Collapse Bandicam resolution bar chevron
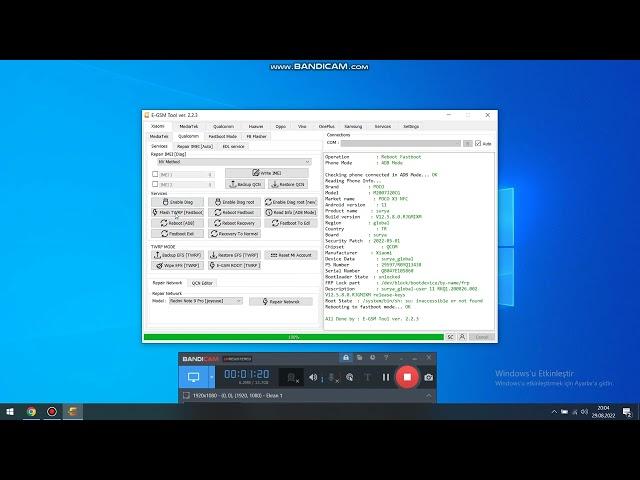The width and height of the screenshot is (640, 480). [429, 396]
